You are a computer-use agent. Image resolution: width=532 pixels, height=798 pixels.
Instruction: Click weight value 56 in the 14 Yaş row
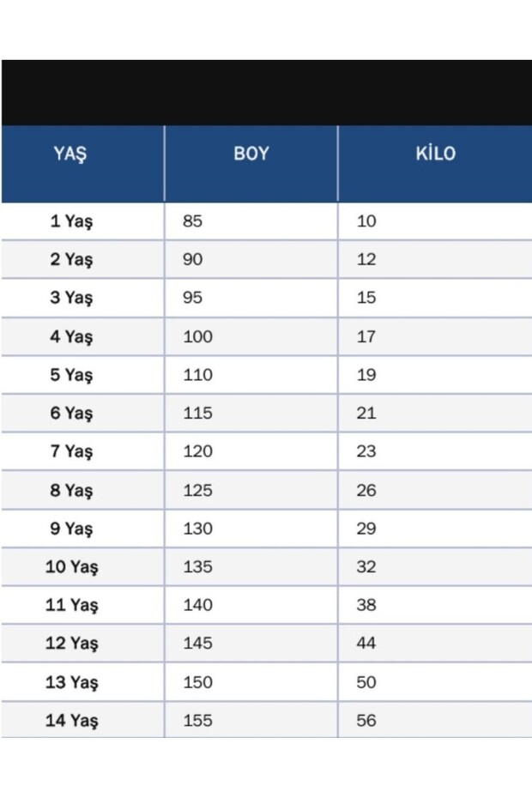point(366,721)
